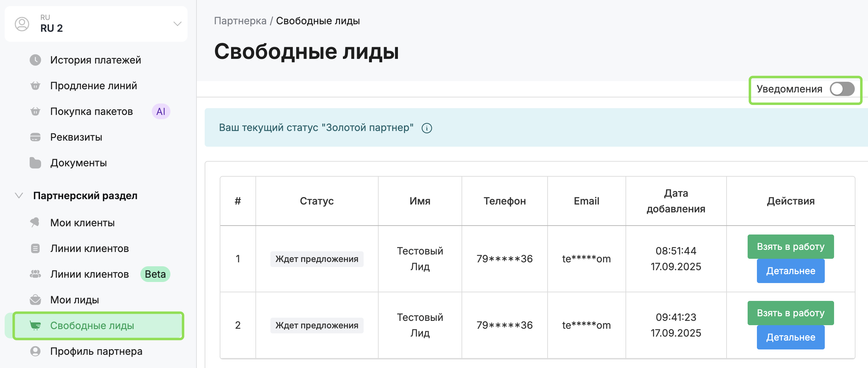Click the Партнерка breadcrumb link
The width and height of the screenshot is (868, 368).
click(x=240, y=21)
